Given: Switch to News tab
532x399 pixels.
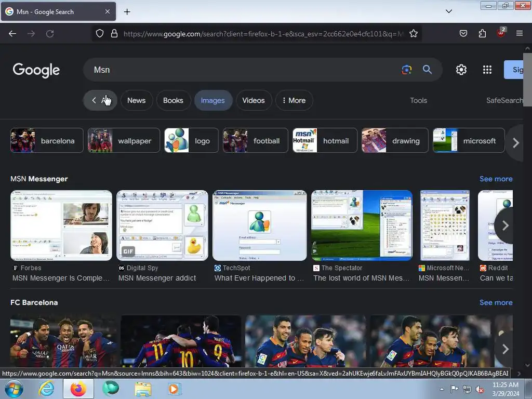Looking at the screenshot, I should (x=137, y=100).
